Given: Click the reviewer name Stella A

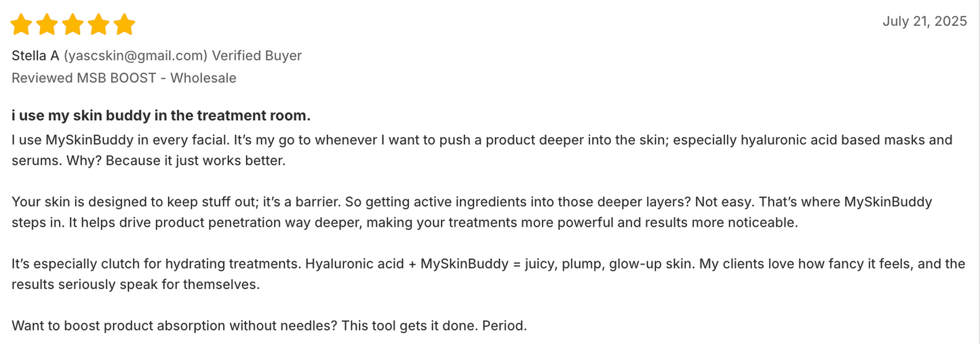Looking at the screenshot, I should [x=35, y=56].
